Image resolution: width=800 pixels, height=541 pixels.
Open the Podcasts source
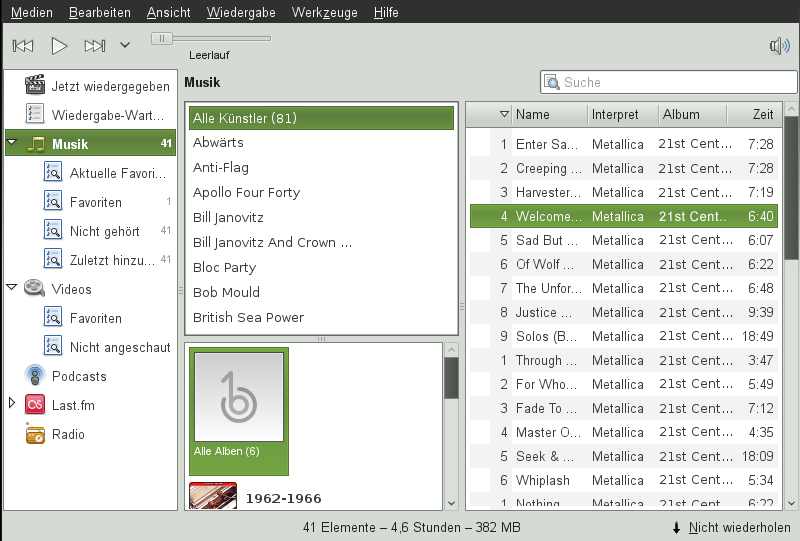tap(79, 376)
